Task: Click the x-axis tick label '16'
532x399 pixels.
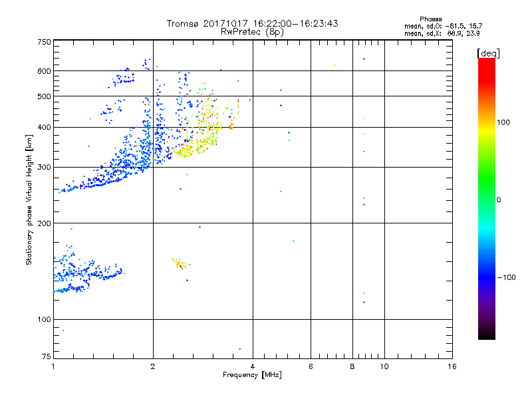Action: (x=452, y=366)
